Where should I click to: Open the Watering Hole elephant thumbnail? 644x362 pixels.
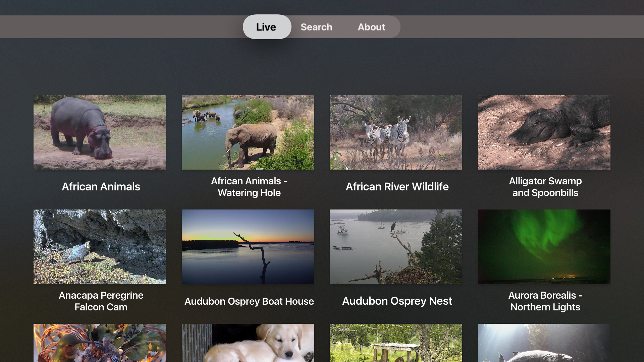pos(248,132)
